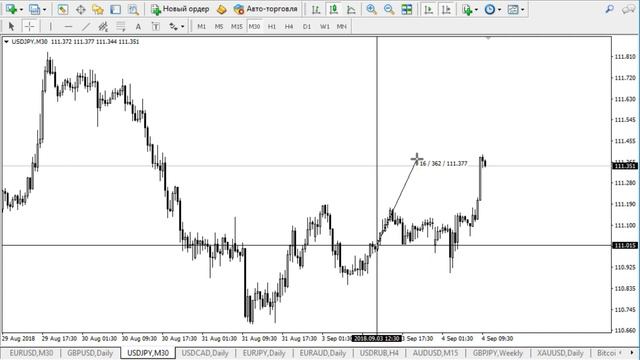Select the vertical line drawing tool
Image resolution: width=640 pixels, height=360 pixels.
(51, 27)
